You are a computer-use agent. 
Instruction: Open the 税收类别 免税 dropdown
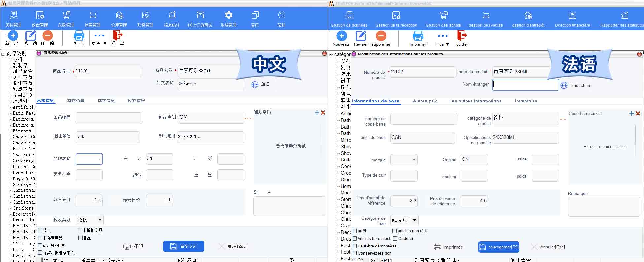pos(89,219)
